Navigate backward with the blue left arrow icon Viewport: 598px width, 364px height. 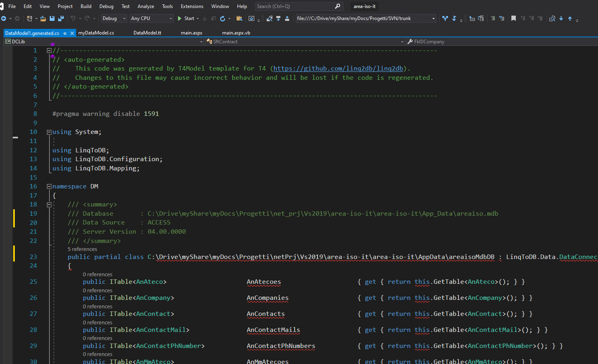pos(4,18)
